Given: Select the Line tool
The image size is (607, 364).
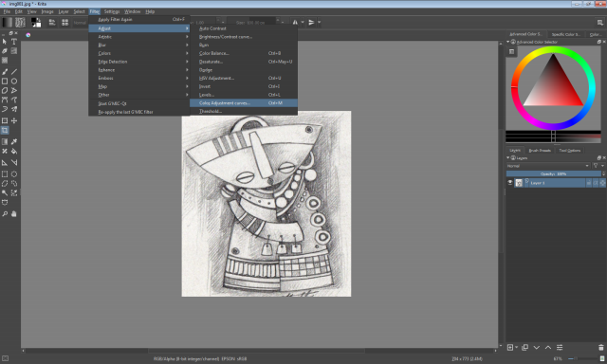Looking at the screenshot, I should coord(14,72).
